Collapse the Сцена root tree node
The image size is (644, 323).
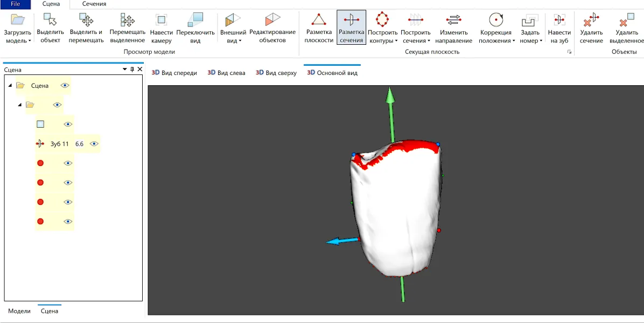click(x=10, y=86)
